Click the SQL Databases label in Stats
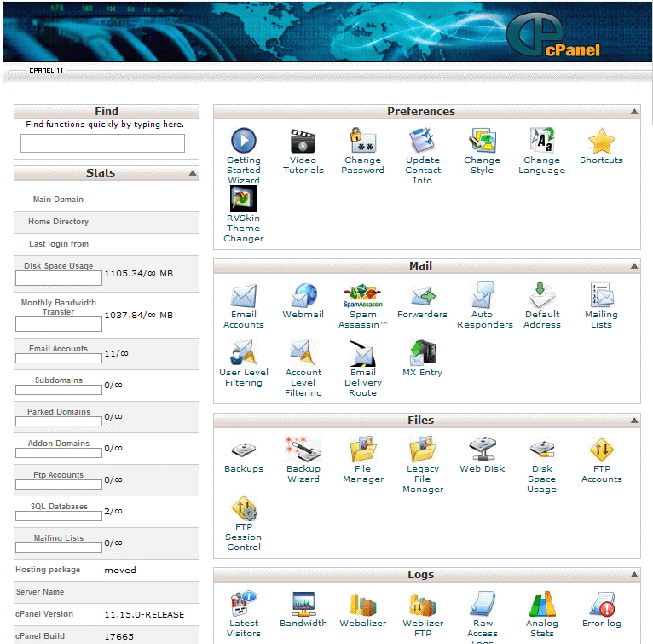 point(59,507)
